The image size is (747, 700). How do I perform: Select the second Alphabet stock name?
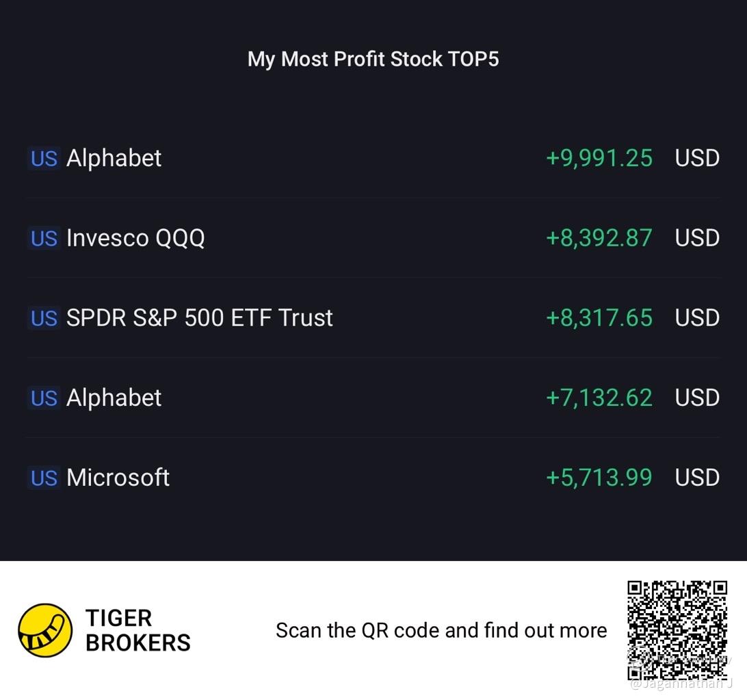[114, 398]
